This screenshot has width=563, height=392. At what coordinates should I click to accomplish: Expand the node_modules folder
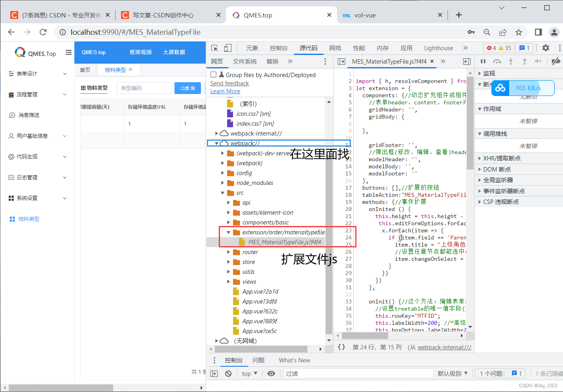(x=222, y=183)
